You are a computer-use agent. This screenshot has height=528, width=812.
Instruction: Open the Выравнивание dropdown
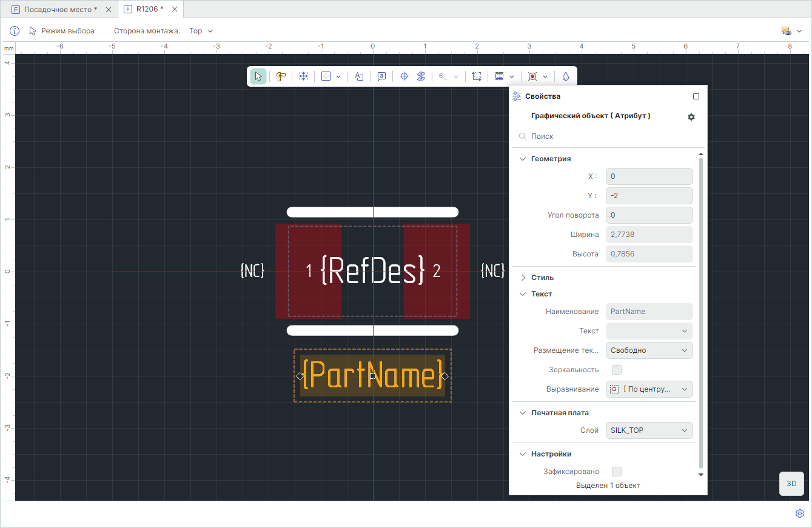pyautogui.click(x=649, y=389)
